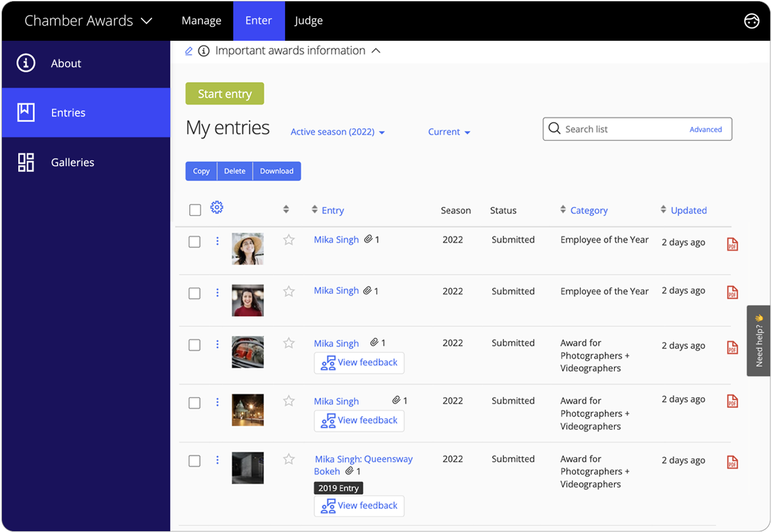Tick the checkbox for the first entry
Screen dimensions: 771x532
(x=195, y=242)
